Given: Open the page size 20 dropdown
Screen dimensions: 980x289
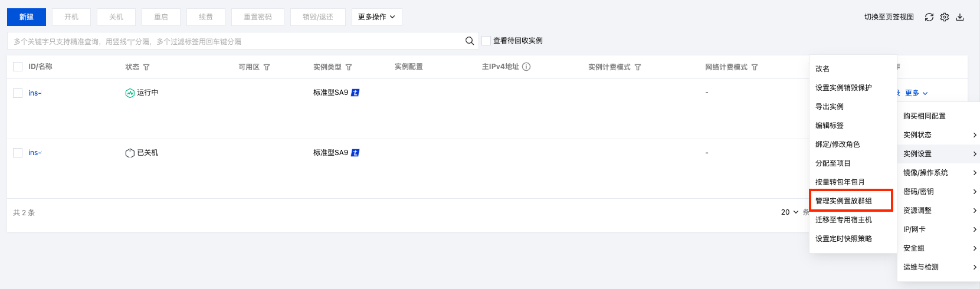Looking at the screenshot, I should coord(789,212).
